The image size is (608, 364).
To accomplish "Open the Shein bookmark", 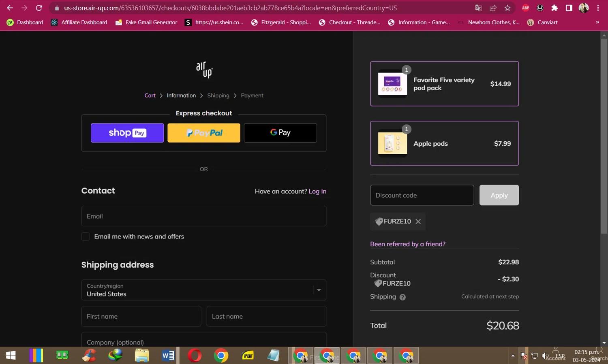I will click(214, 22).
